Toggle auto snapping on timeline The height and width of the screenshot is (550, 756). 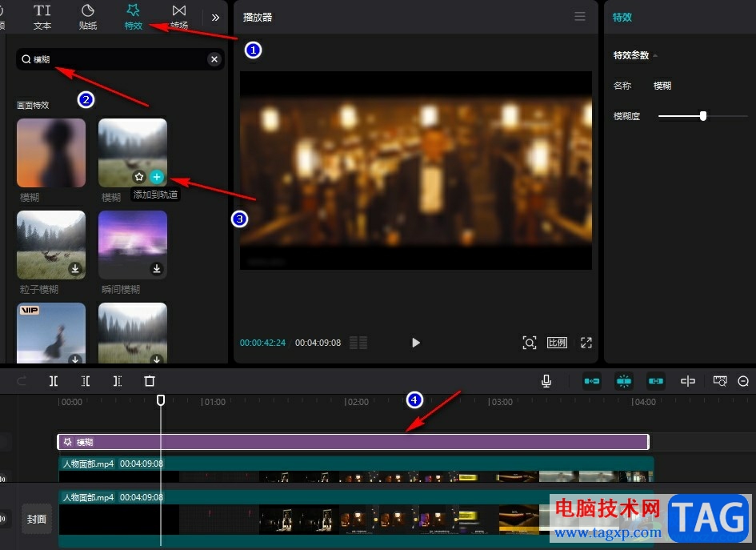click(x=624, y=381)
